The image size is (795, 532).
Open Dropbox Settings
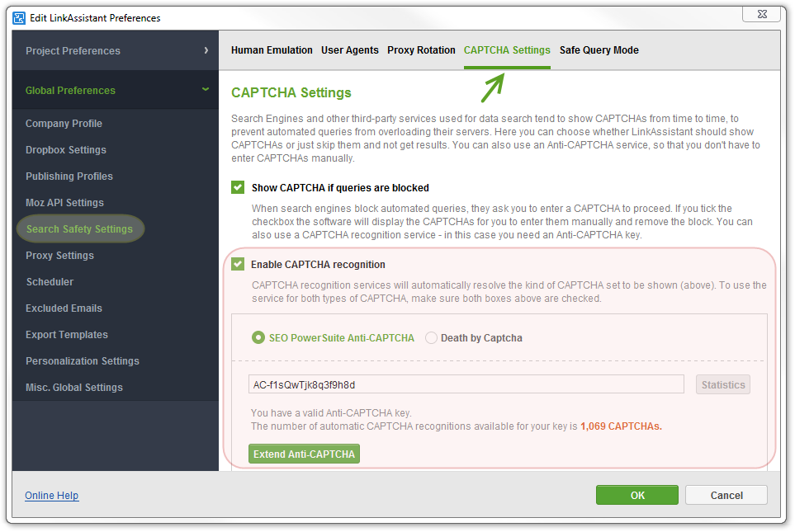66,150
